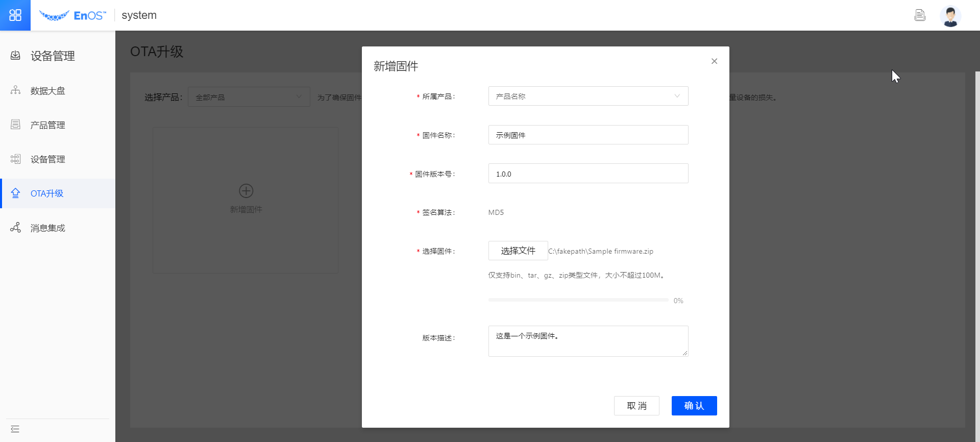The width and height of the screenshot is (980, 442).
Task: Click the OTA升级 upload icon
Action: [15, 193]
